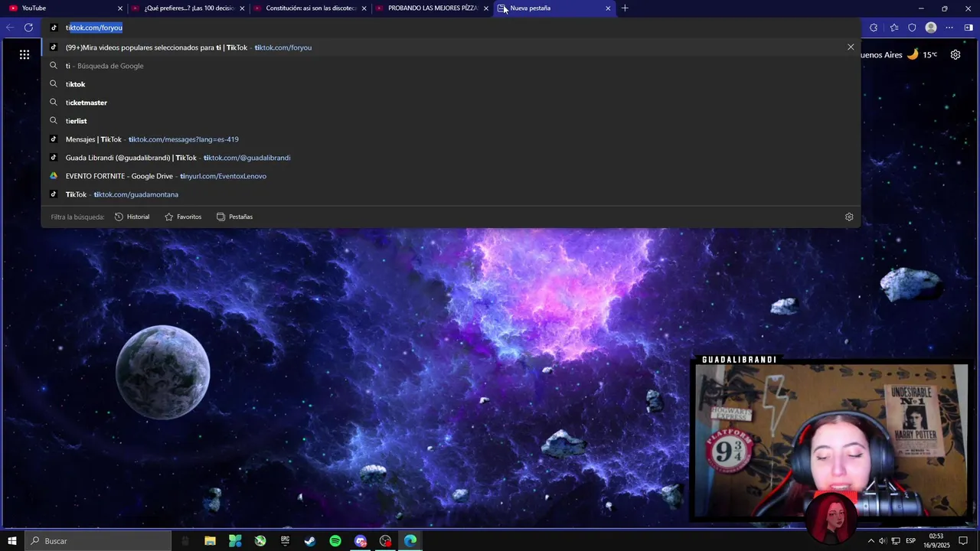Switch to PROBANDO LAS MEJORES PIZZAS tab
Viewport: 980px width, 551px height.
(x=432, y=8)
